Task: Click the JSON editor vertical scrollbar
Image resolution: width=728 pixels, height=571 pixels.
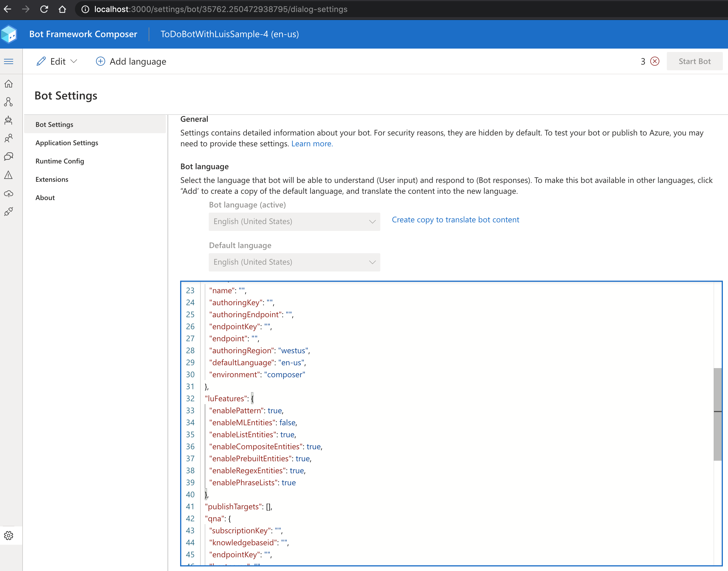Action: pyautogui.click(x=717, y=414)
